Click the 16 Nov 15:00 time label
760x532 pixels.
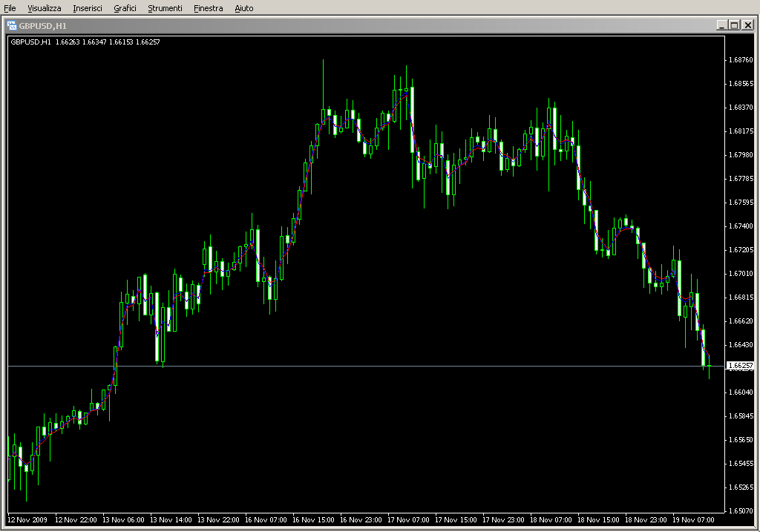click(314, 520)
